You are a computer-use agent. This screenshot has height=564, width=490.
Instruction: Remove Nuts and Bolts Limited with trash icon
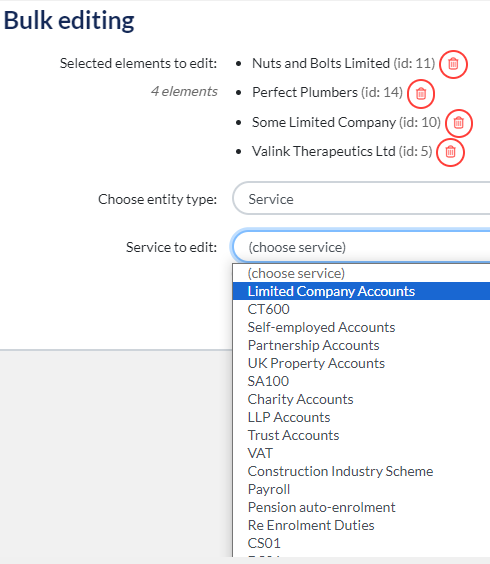(x=453, y=64)
